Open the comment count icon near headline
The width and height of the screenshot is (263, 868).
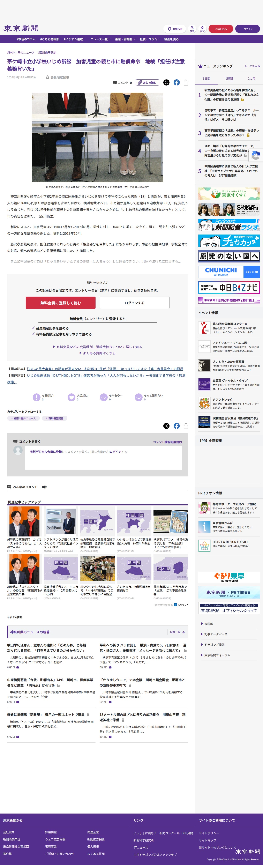115,83
